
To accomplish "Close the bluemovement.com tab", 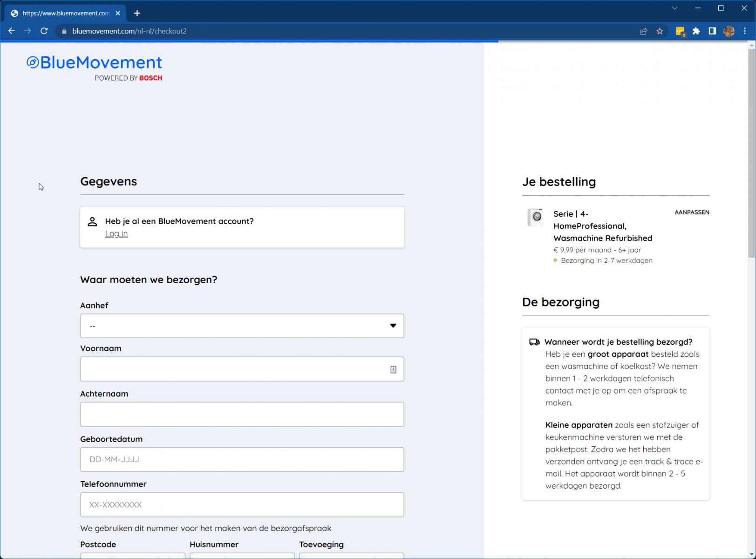I will [118, 13].
